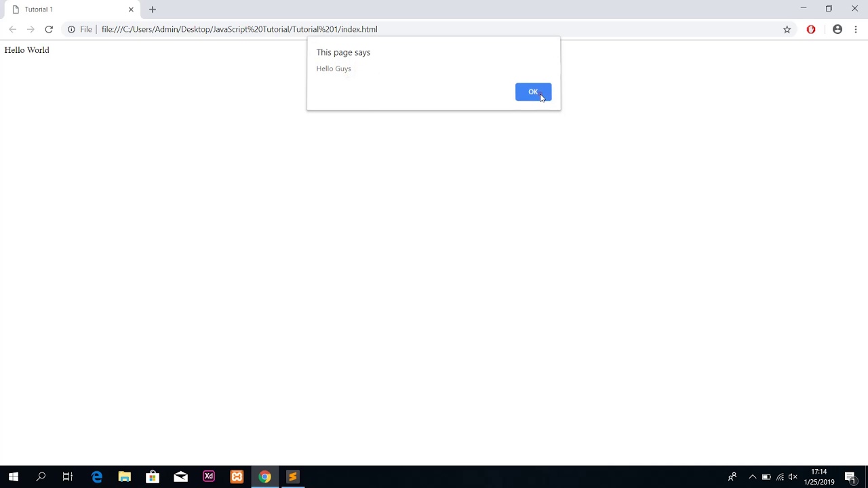Open a new browser tab
Image resolution: width=868 pixels, height=488 pixels.
click(153, 9)
